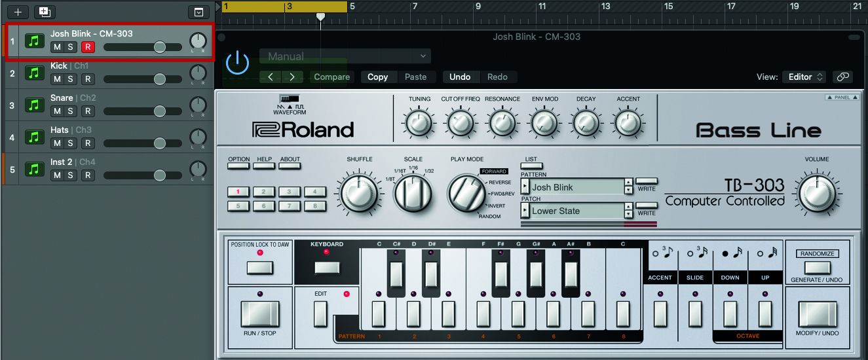This screenshot has width=868, height=360.
Task: Click the Josh Blink - CM-303 track instrument icon
Action: pos(35,41)
